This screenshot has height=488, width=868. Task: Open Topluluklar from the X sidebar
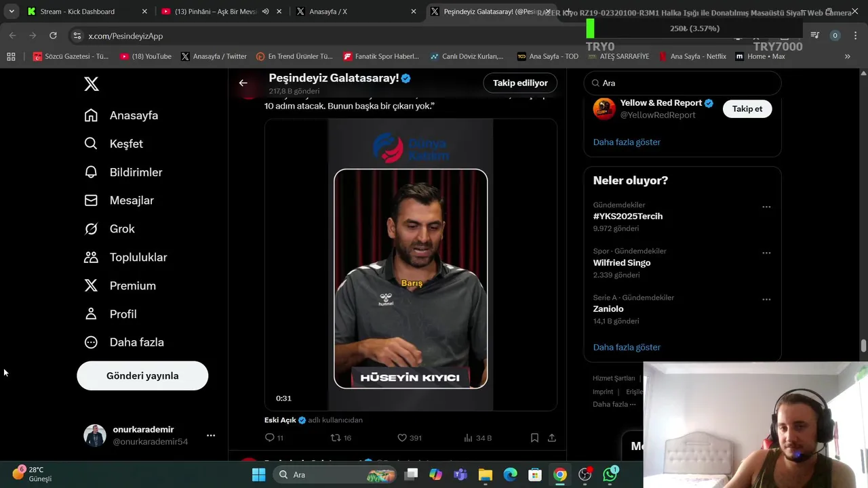click(x=125, y=258)
